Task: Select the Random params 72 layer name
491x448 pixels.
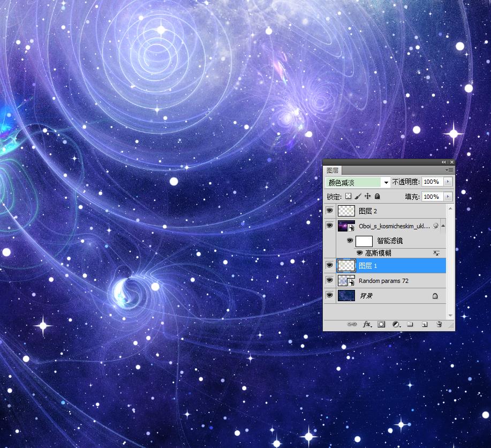Action: coord(383,281)
